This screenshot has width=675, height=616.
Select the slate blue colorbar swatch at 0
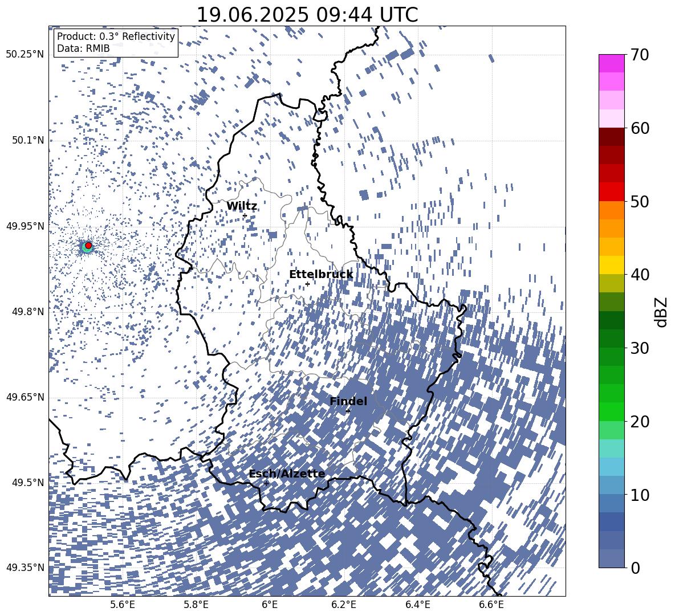click(611, 558)
